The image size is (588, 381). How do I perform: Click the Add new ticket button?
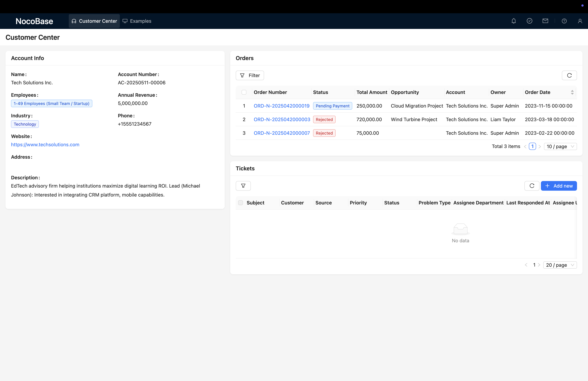coord(559,186)
